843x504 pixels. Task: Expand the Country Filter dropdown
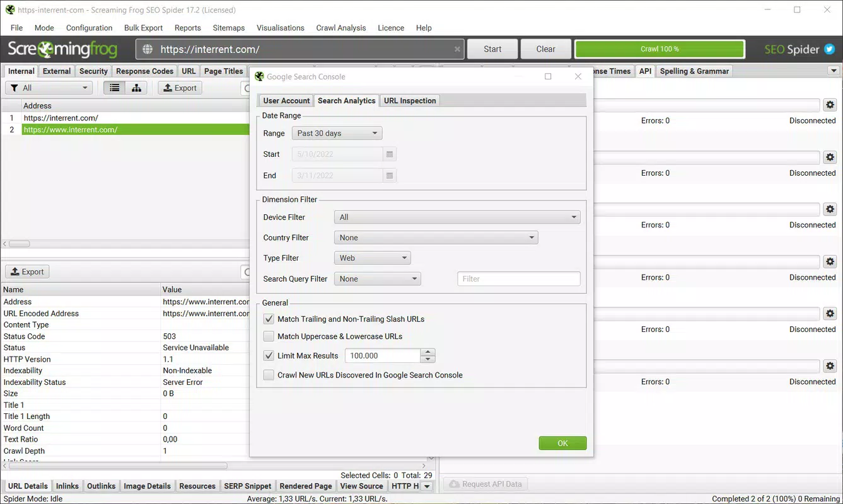click(436, 238)
